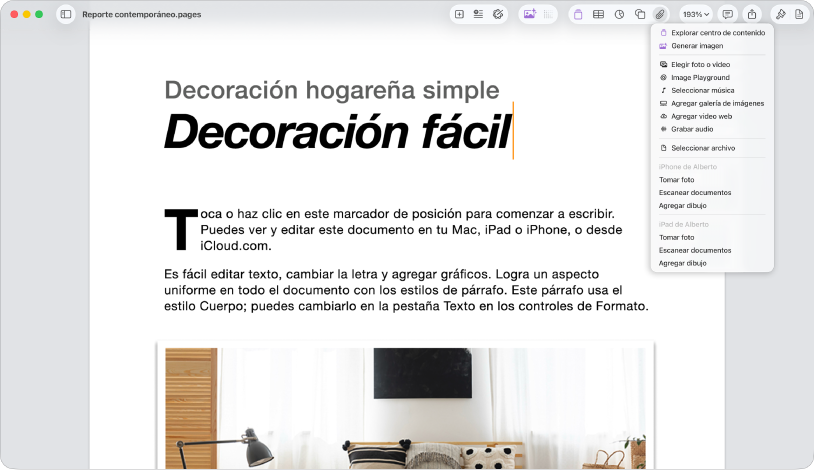Viewport: 814px width, 471px height.
Task: Open the Document inspector icon
Action: tap(799, 15)
